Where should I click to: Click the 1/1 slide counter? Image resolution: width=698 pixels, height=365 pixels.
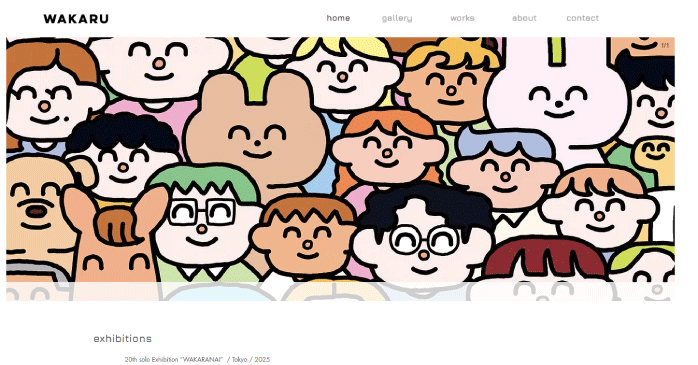pyautogui.click(x=665, y=45)
